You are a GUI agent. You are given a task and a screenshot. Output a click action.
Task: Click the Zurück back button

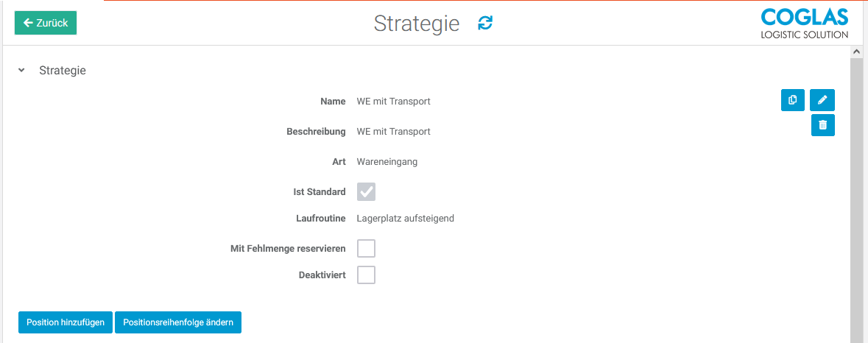pyautogui.click(x=46, y=23)
